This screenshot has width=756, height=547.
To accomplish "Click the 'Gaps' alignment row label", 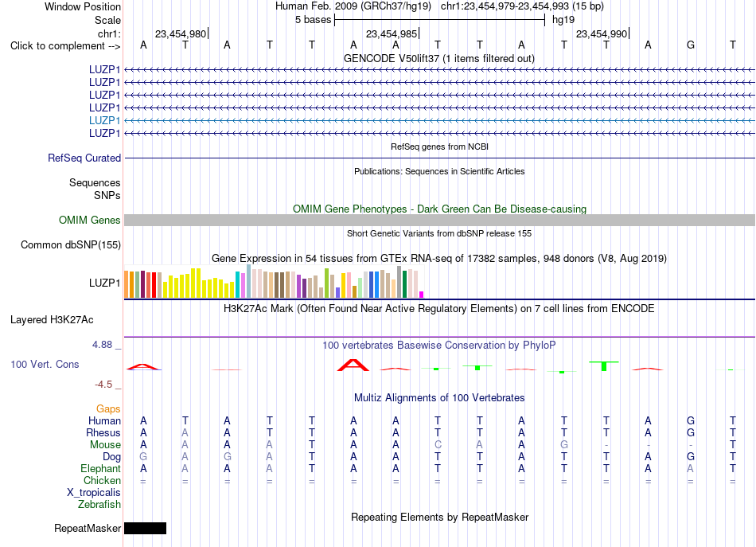I will tap(108, 409).
